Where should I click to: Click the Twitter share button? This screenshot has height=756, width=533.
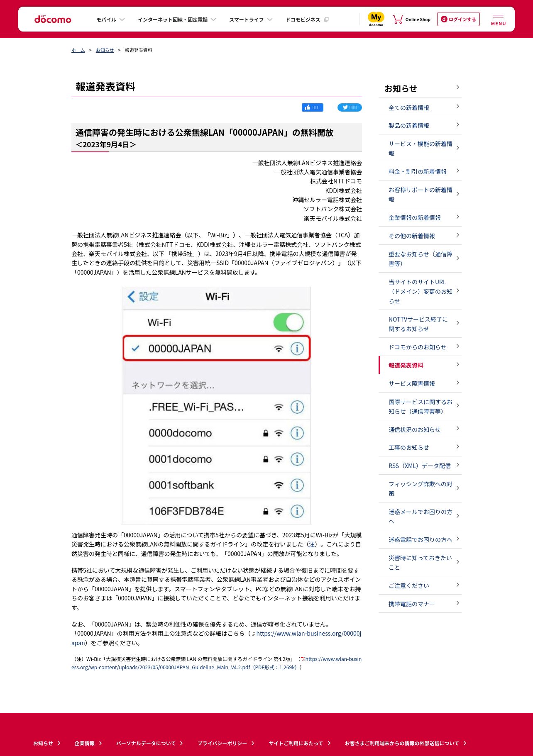350,107
